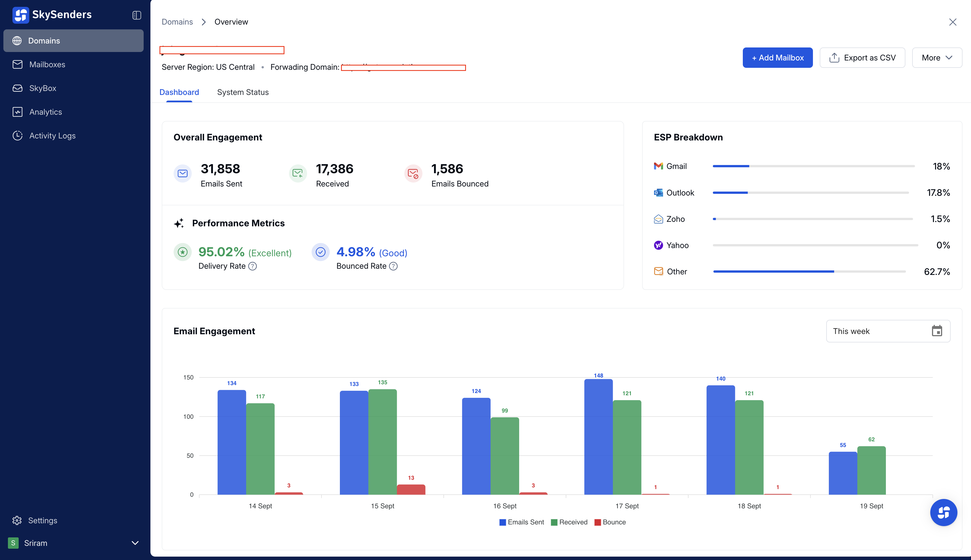
Task: Click the SkySenders logo icon
Action: (x=20, y=15)
